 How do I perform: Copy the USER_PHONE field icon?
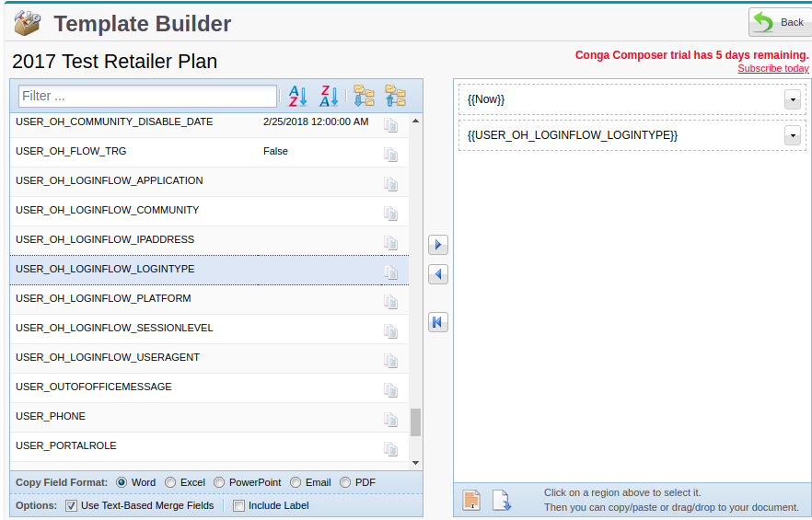(x=390, y=419)
